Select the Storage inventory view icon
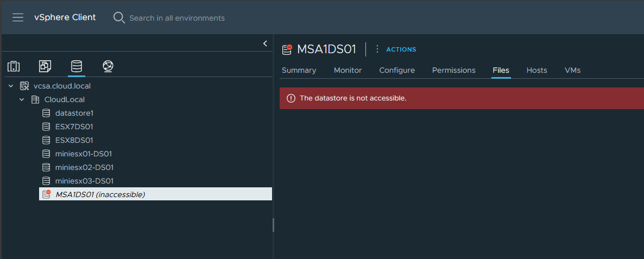 (x=77, y=66)
